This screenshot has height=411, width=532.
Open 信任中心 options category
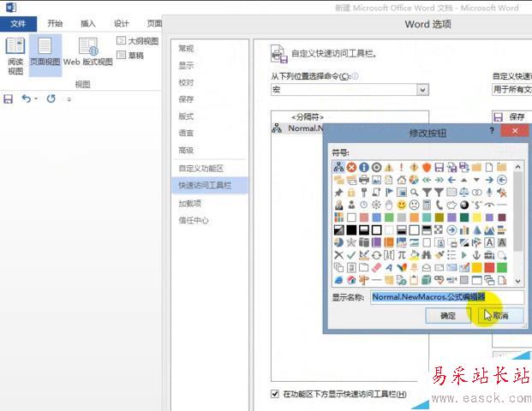coord(194,220)
